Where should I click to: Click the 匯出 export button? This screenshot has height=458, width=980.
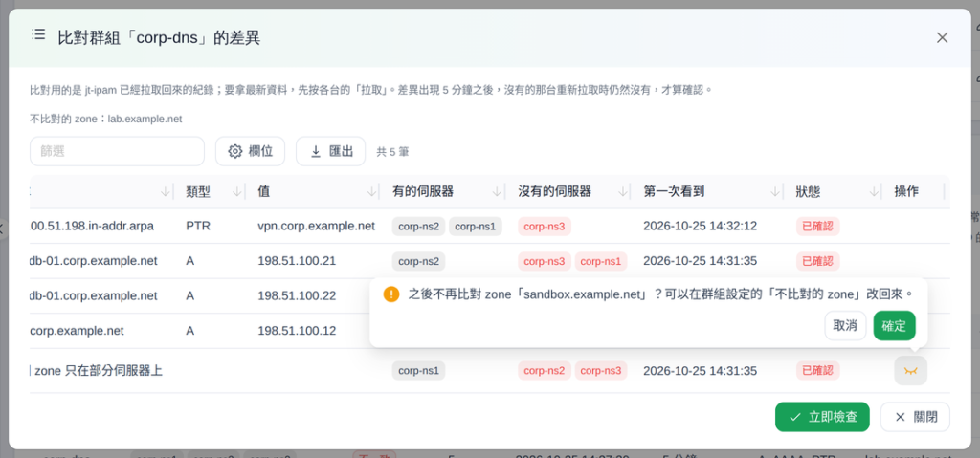330,151
